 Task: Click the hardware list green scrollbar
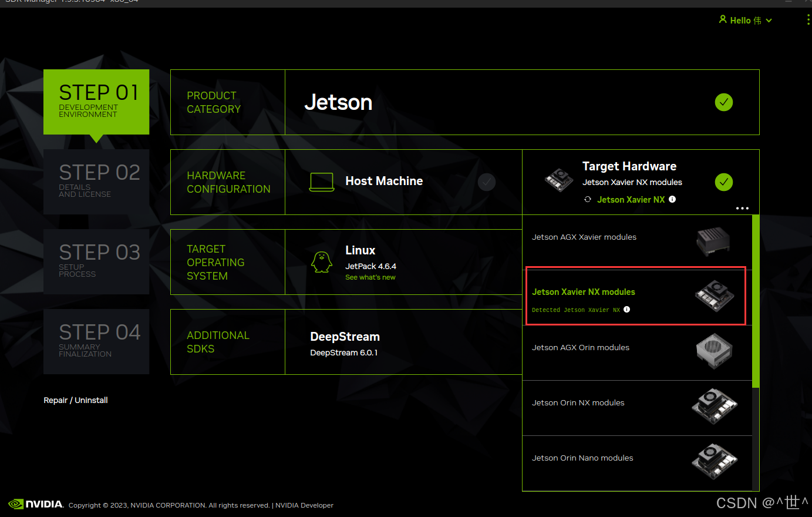(x=756, y=301)
